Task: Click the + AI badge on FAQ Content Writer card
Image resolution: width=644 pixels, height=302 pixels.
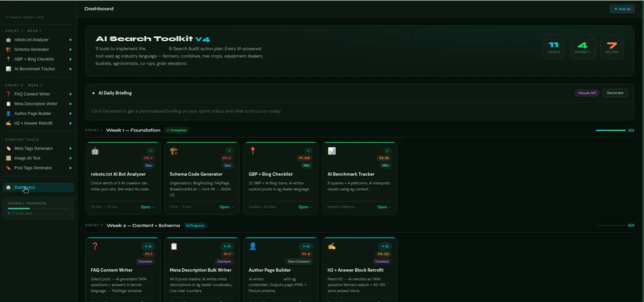Action: click(x=147, y=246)
